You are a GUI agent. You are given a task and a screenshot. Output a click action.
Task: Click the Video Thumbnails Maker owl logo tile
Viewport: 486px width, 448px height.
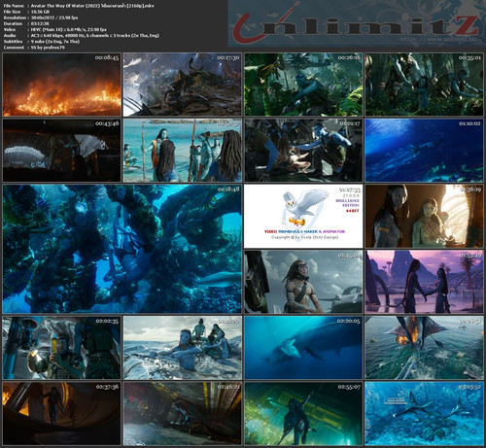303,216
